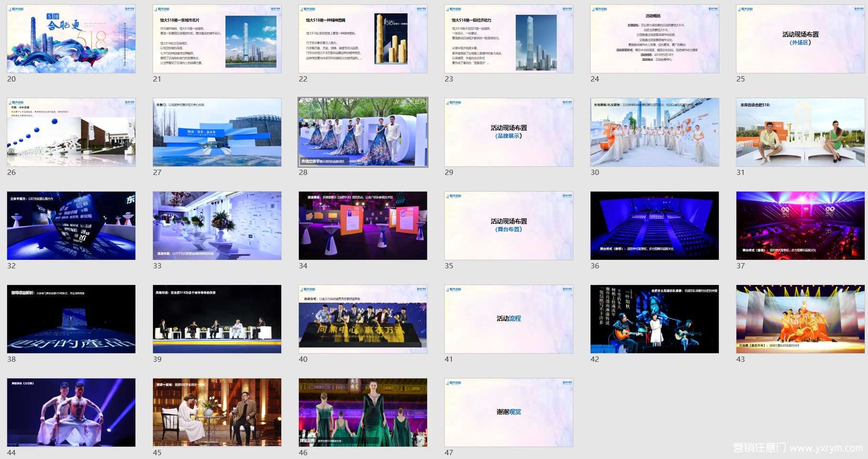Select slide 31 with two seated models
The image size is (868, 459).
point(801,133)
